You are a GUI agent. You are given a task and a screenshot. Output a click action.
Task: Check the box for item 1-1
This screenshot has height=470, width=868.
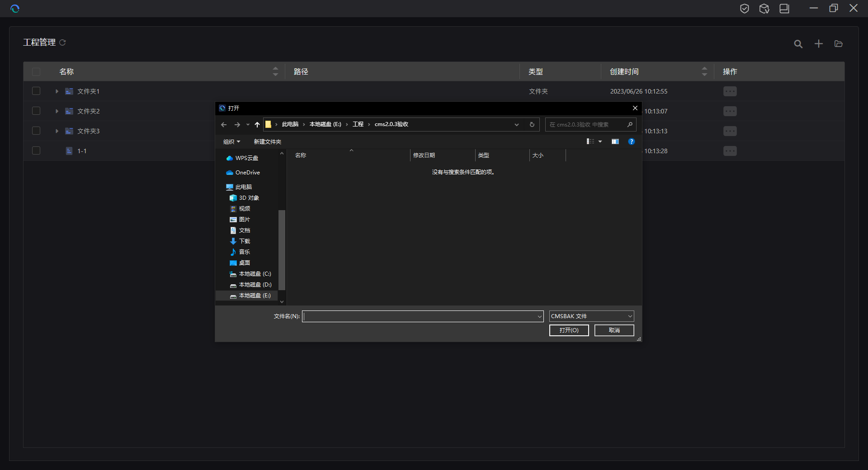pos(36,151)
